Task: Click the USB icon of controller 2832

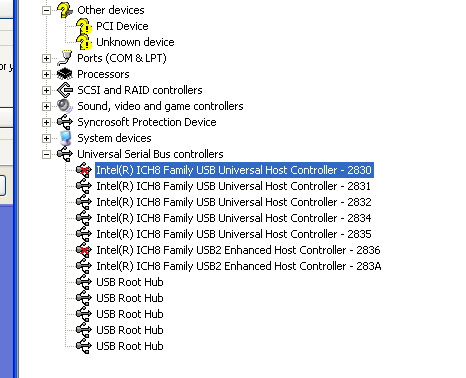Action: pyautogui.click(x=84, y=202)
